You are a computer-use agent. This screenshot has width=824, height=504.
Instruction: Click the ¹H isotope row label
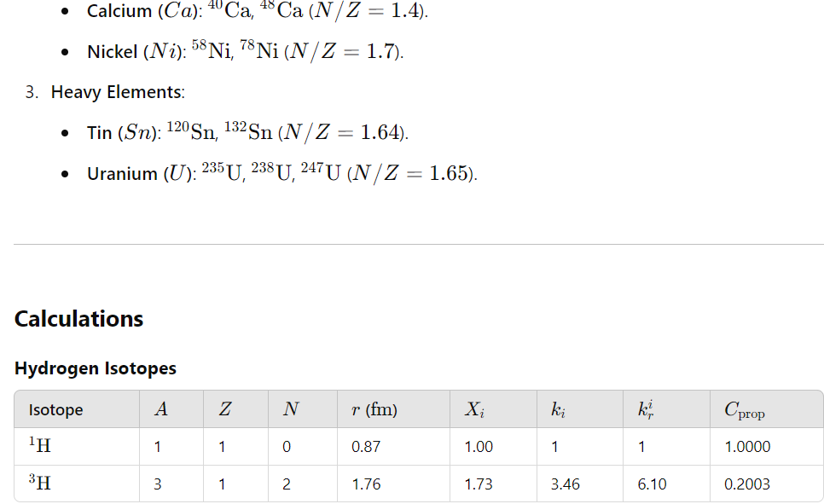point(40,445)
